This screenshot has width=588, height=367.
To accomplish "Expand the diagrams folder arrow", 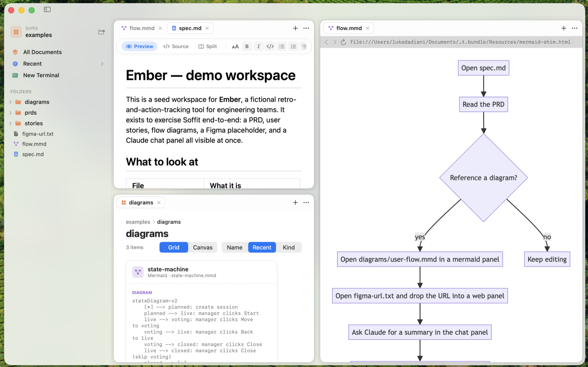I will tap(10, 102).
